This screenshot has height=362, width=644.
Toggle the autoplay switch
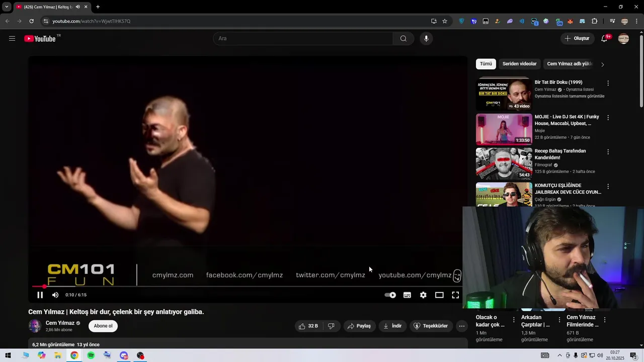(x=390, y=295)
